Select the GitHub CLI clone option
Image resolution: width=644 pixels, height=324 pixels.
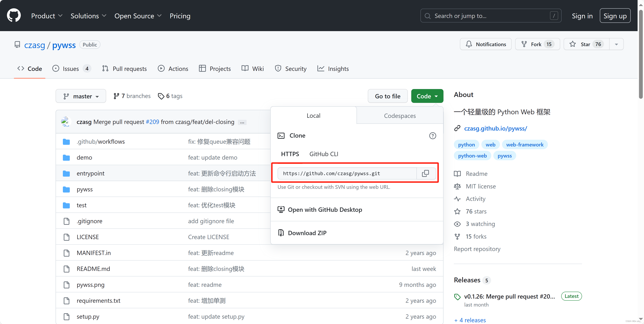pyautogui.click(x=323, y=154)
